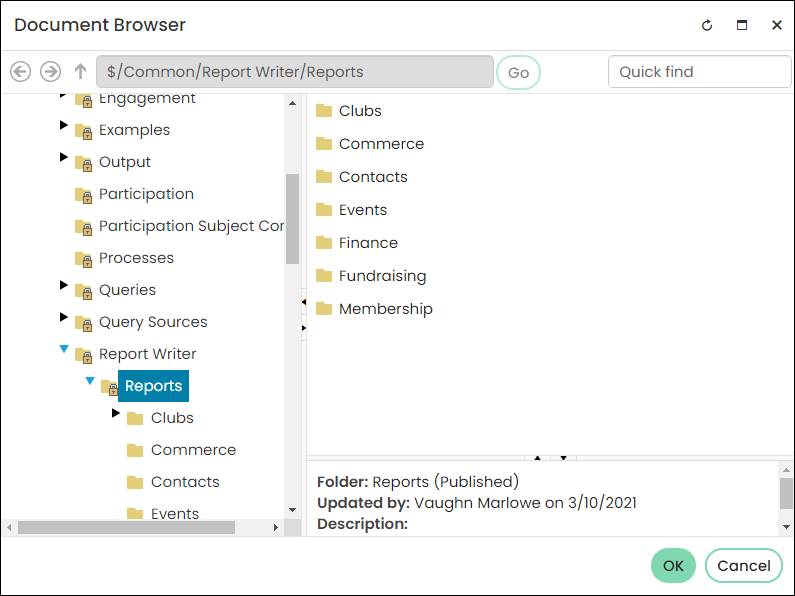Click tree vertical scrollbar thumb
Screen dimensions: 795x596
tap(292, 219)
